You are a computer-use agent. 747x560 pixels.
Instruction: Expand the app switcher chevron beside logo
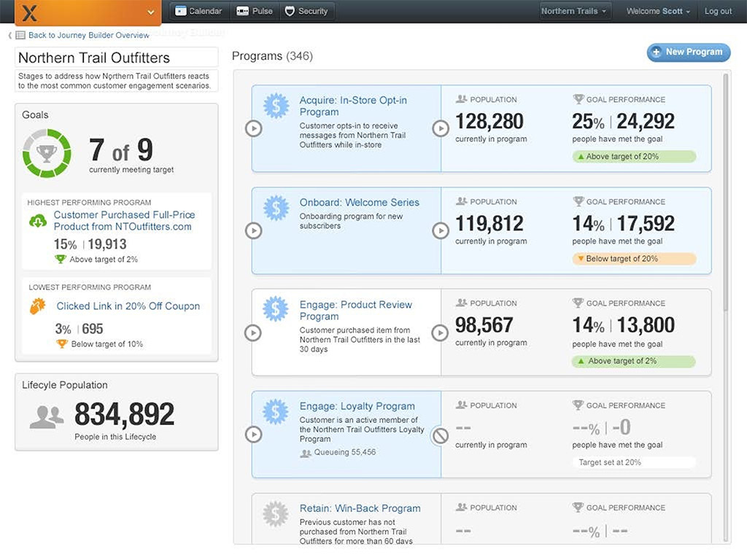pos(150,12)
